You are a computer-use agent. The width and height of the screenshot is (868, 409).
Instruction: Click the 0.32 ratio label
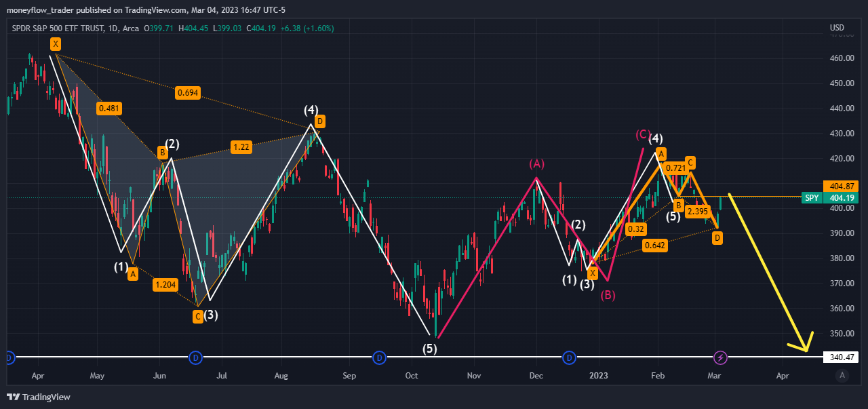635,229
